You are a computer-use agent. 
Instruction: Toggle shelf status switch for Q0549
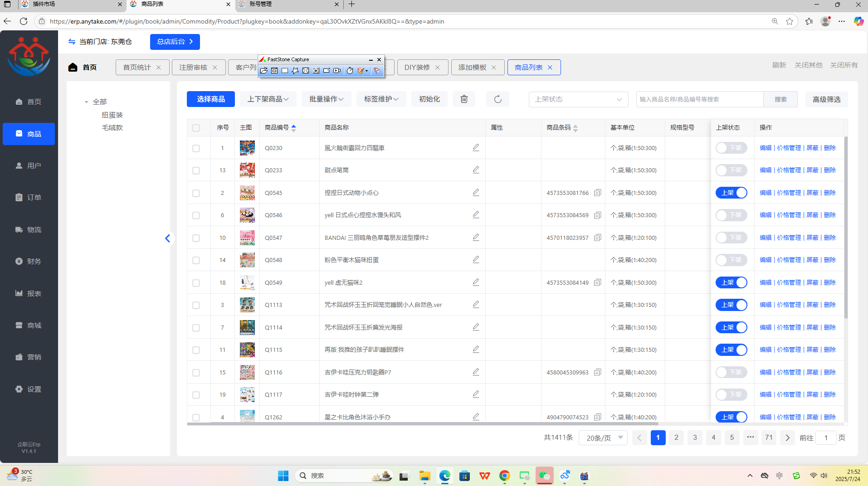coord(731,282)
